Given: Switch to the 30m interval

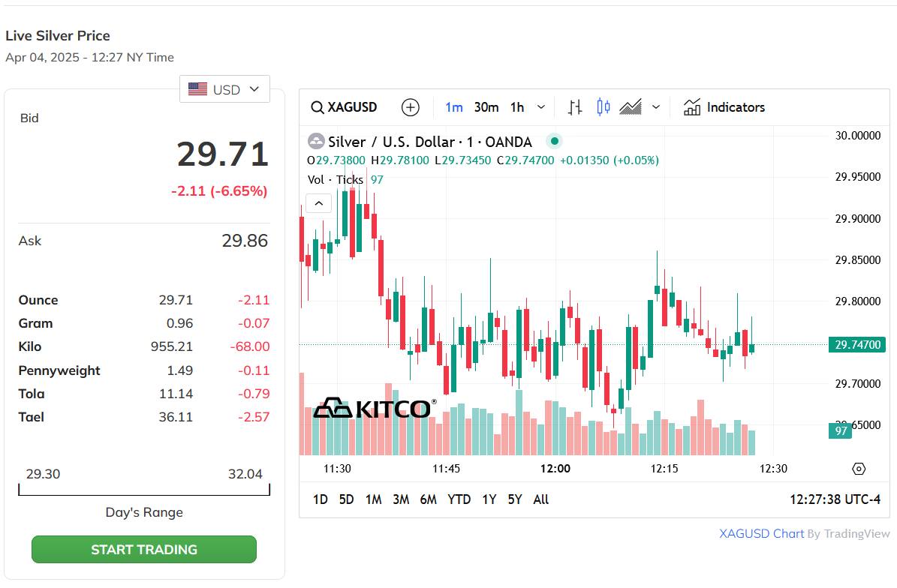Looking at the screenshot, I should (486, 107).
